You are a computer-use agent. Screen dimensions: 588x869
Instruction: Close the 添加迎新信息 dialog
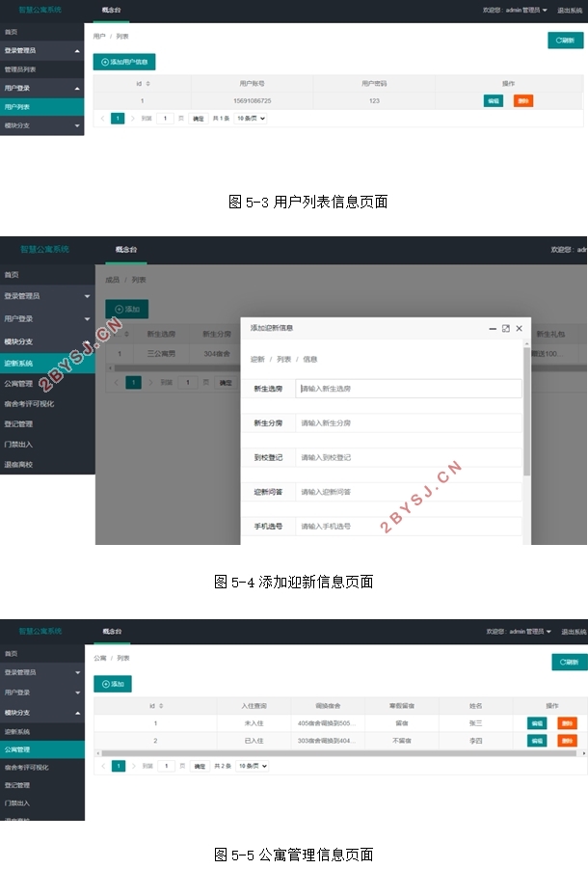coord(520,329)
